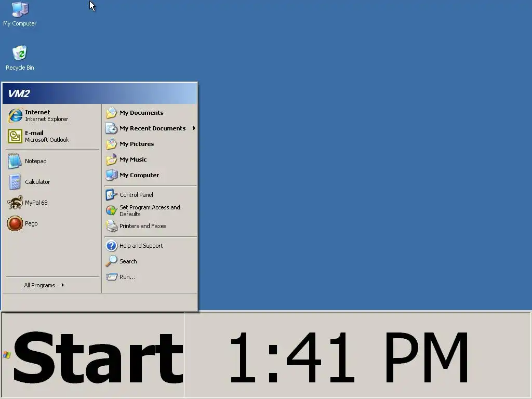532x399 pixels.
Task: Open the My Music folder icon
Action: (x=111, y=159)
